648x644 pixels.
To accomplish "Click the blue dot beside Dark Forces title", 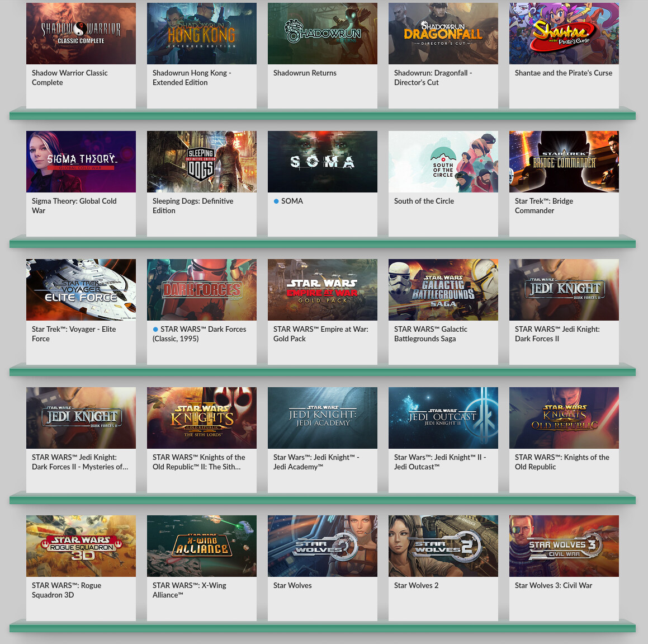I will click(x=155, y=330).
